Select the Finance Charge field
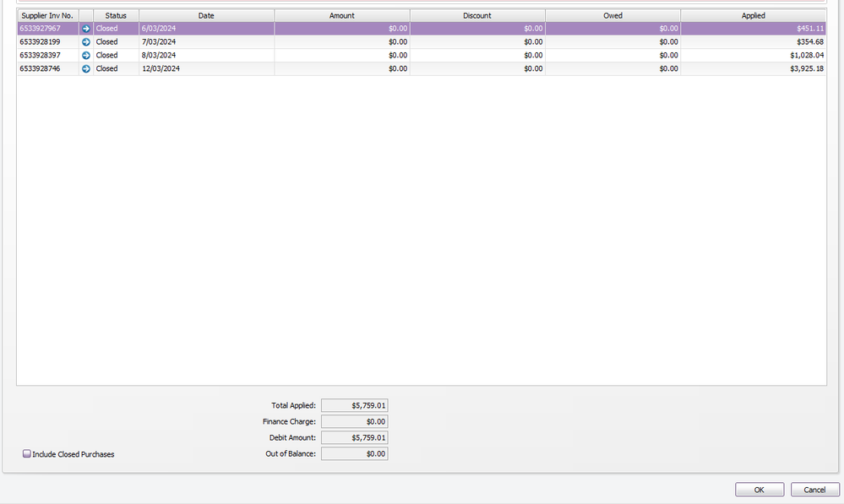This screenshot has width=844, height=504. coord(354,422)
